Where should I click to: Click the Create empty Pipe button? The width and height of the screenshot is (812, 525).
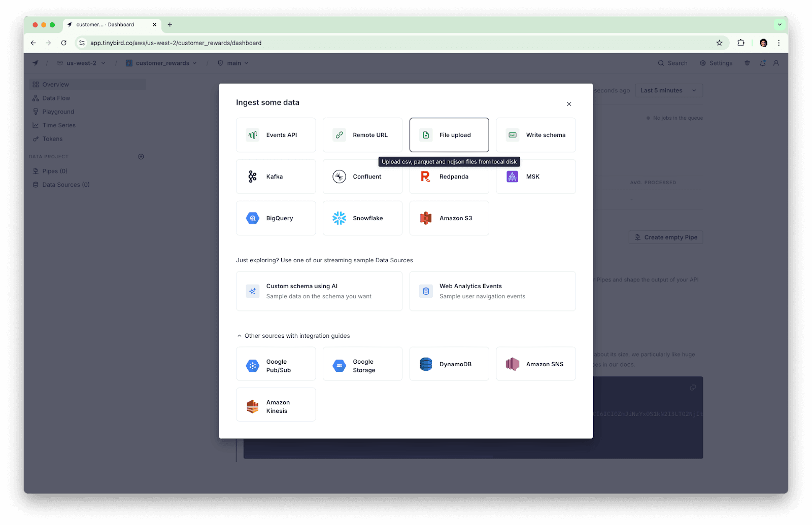coord(666,237)
